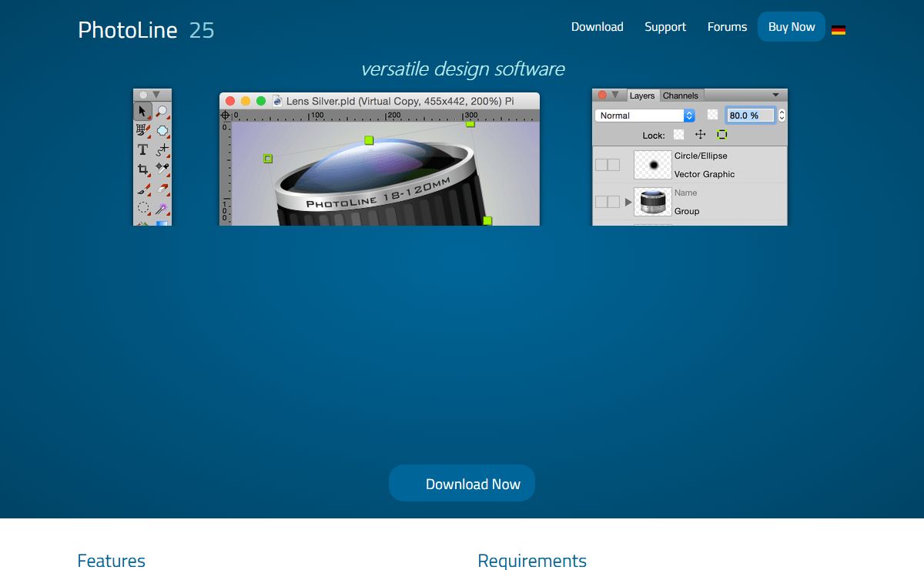
Task: Select the eyedropper color picker tool
Action: pyautogui.click(x=162, y=168)
